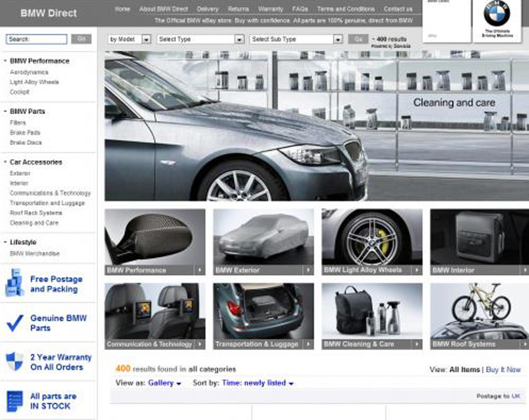This screenshot has width=529, height=420.
Task: Open the Delivery page in top navigation
Action: click(207, 9)
